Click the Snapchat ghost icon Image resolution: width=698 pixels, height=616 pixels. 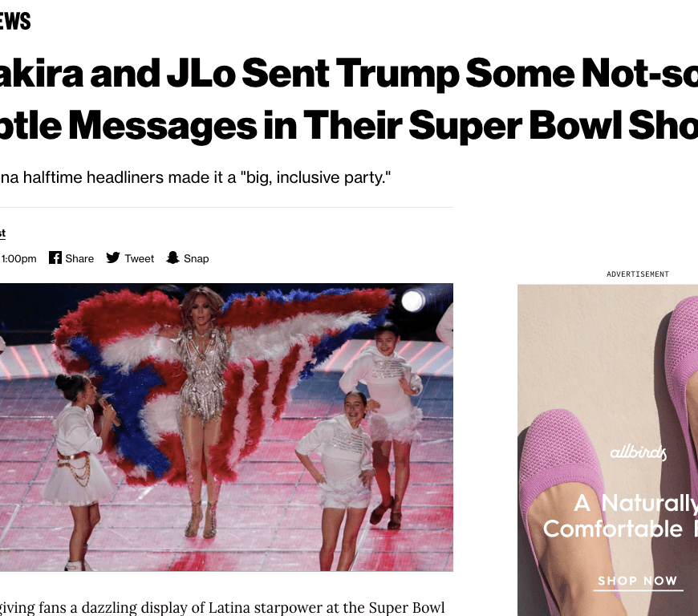[172, 257]
